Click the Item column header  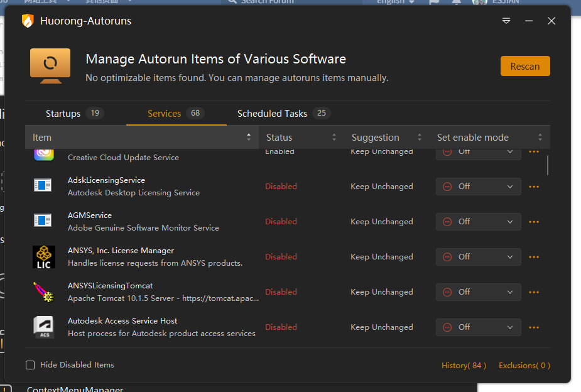click(142, 137)
